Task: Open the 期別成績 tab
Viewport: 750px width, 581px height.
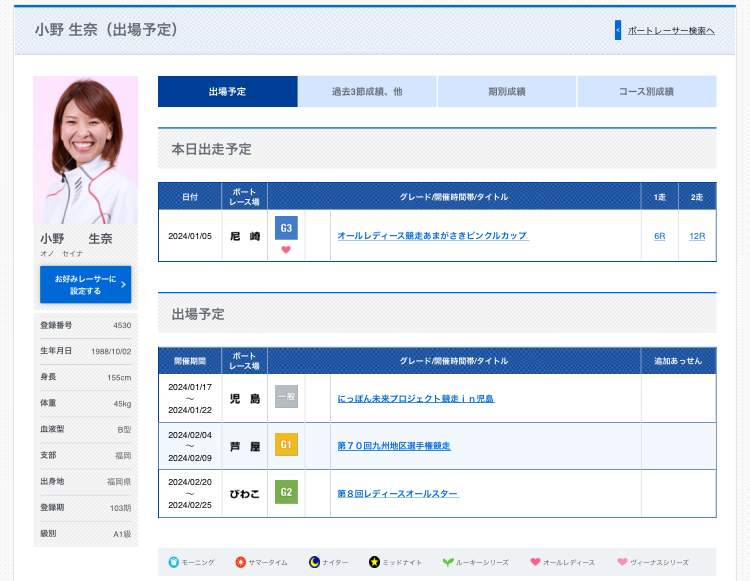Action: click(507, 91)
